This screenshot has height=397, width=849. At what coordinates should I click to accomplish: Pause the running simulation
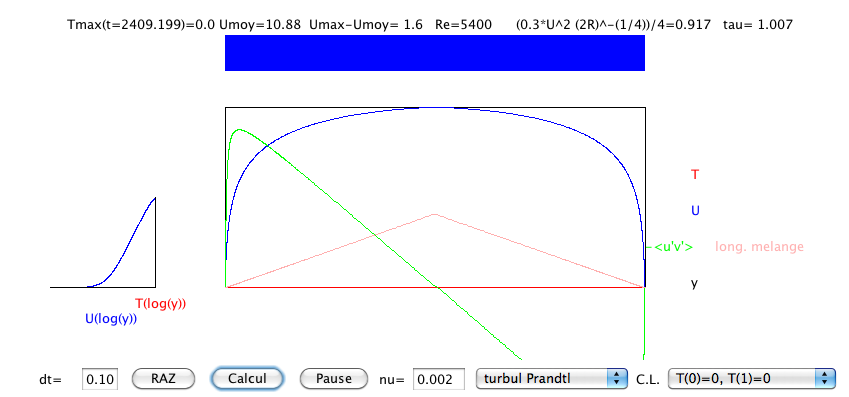click(334, 378)
